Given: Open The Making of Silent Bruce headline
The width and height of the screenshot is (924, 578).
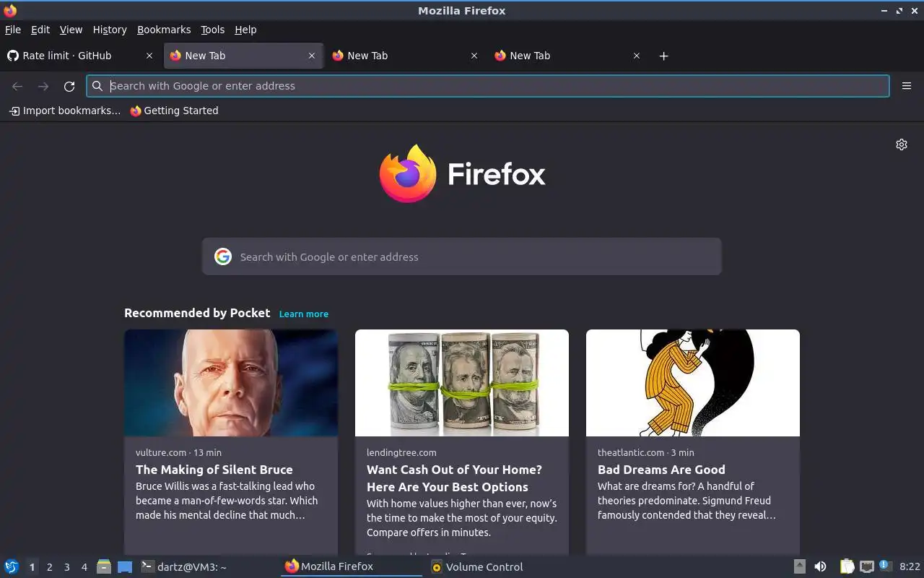Looking at the screenshot, I should pos(214,470).
